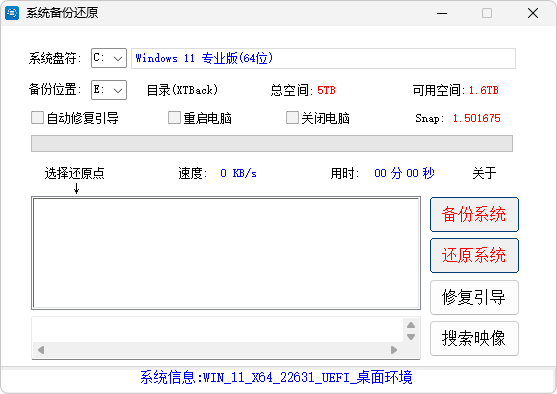Click inside the restore point list box
The height and width of the screenshot is (394, 557).
pos(226,253)
